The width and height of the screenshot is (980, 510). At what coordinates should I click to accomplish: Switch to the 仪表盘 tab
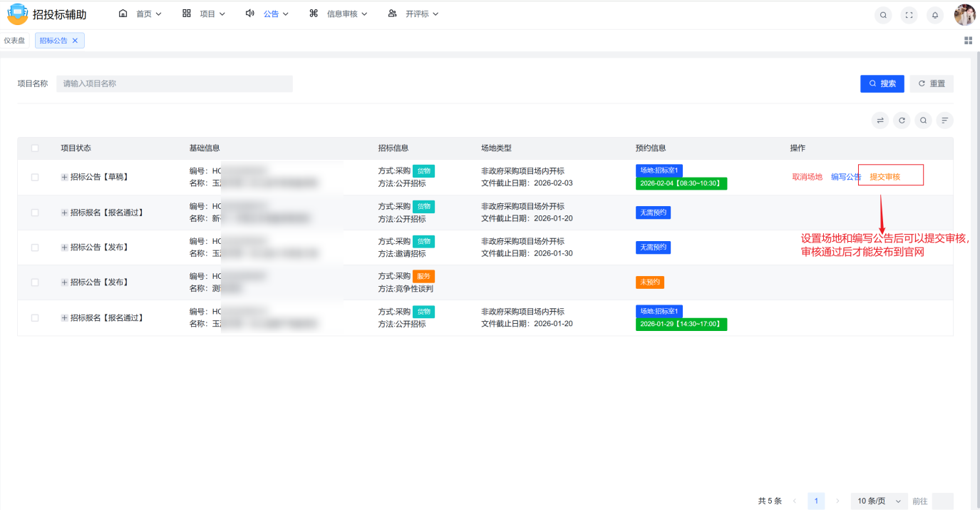pyautogui.click(x=16, y=40)
